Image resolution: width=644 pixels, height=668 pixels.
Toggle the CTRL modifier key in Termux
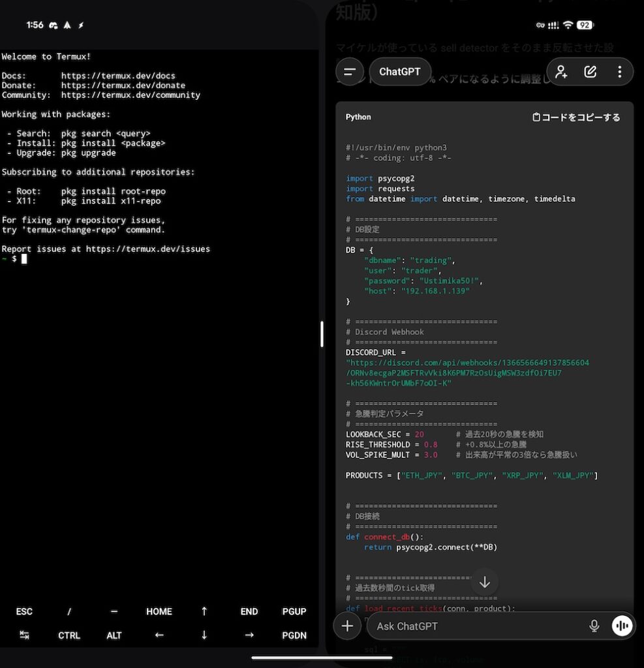coord(69,635)
